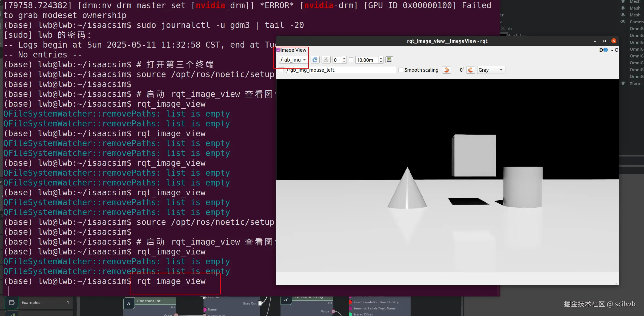Enable Smooth scaling checkbox
This screenshot has height=316, width=644.
[x=401, y=70]
